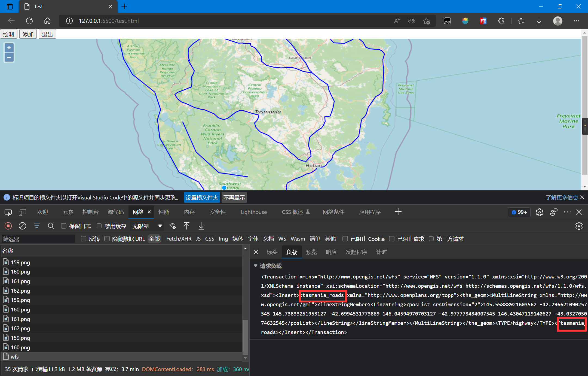Open the Extensions puzzle icon
588x376 pixels.
[501, 21]
